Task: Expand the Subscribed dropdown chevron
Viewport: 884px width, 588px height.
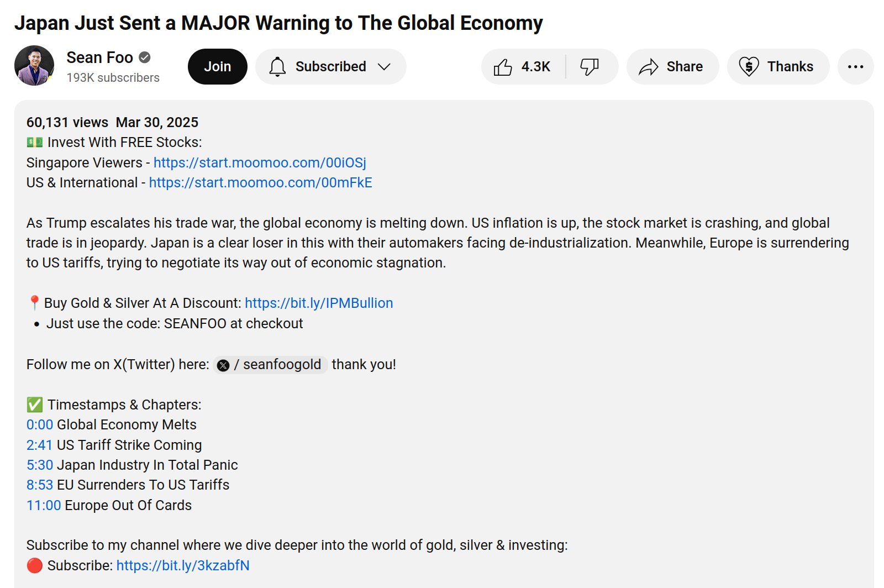Action: click(384, 67)
